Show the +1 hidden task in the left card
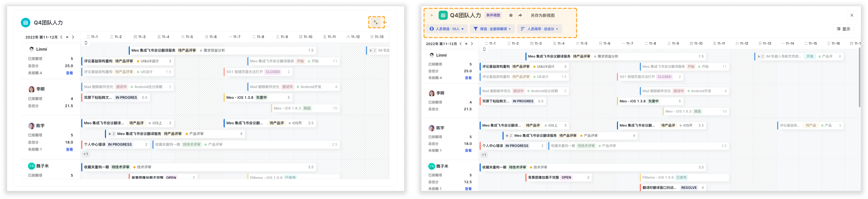Image resolution: width=868 pixels, height=199 pixels. [86, 154]
